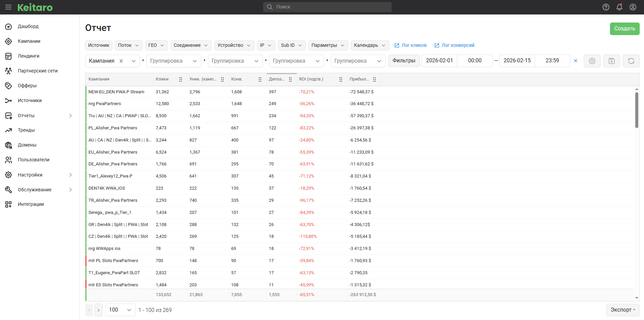This screenshot has width=644, height=320.
Task: Open the hamburger menu icon
Action: point(8,7)
